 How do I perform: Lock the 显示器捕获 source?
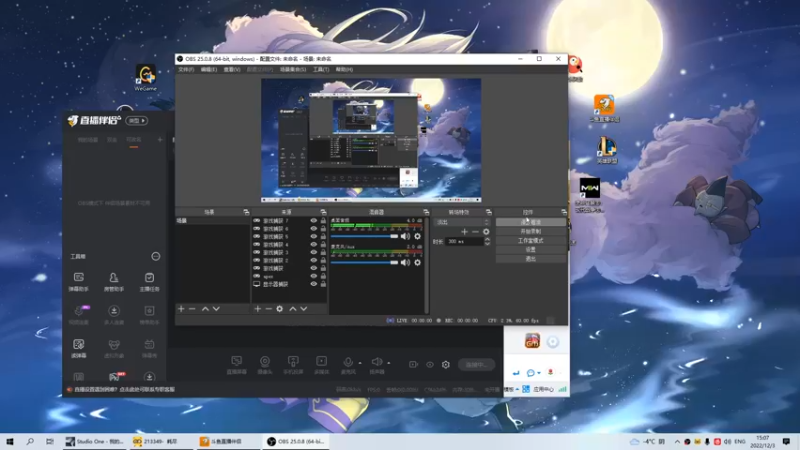[323, 284]
